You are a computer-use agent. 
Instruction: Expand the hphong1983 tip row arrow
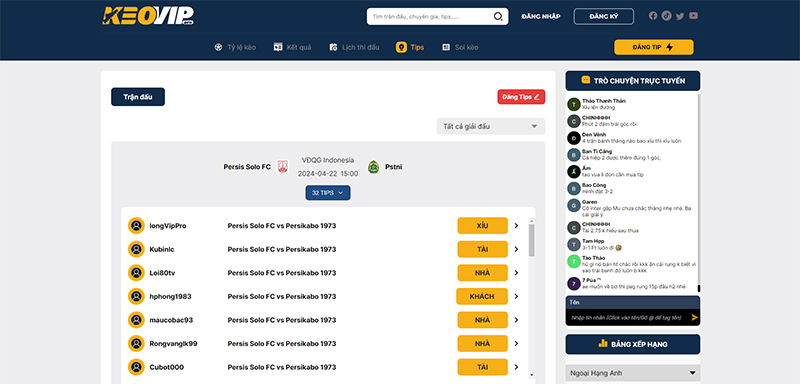[516, 296]
